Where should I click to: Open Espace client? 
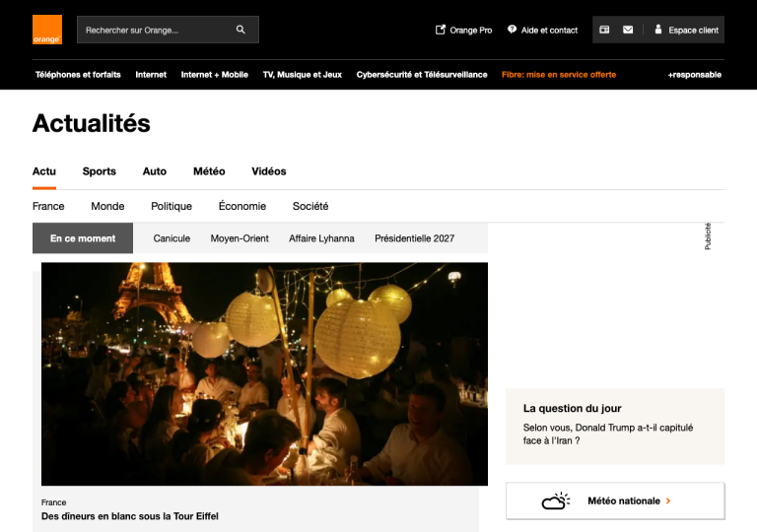tap(686, 30)
